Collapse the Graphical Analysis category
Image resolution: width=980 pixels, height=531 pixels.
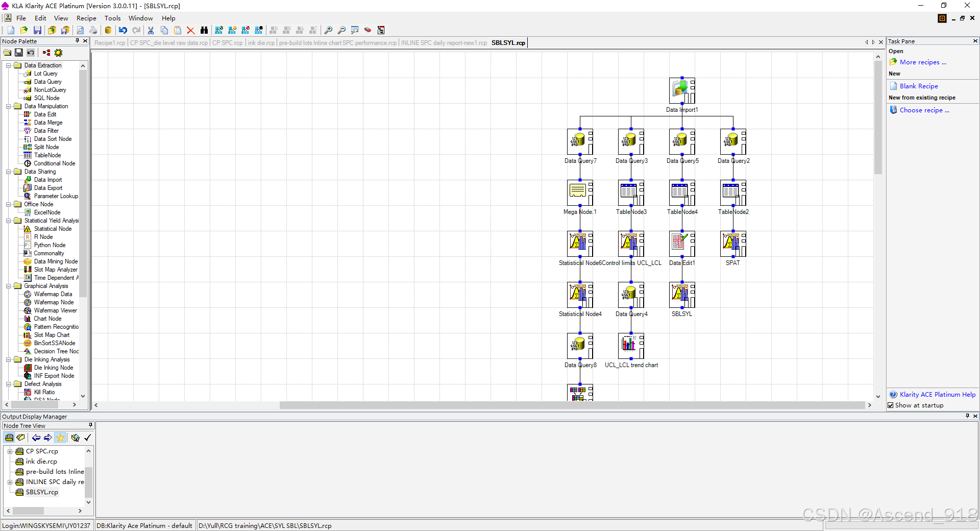(9, 286)
